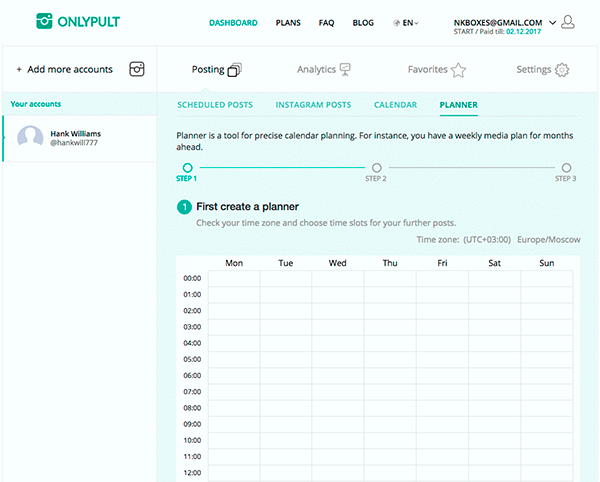Open the Dashboard menu item
The height and width of the screenshot is (482, 600).
tap(233, 23)
